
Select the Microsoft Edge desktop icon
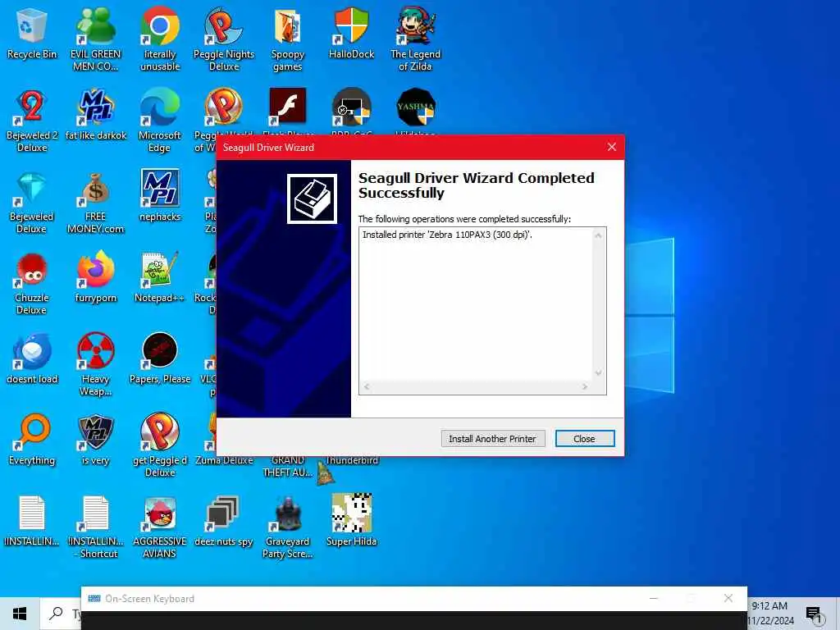tap(160, 120)
